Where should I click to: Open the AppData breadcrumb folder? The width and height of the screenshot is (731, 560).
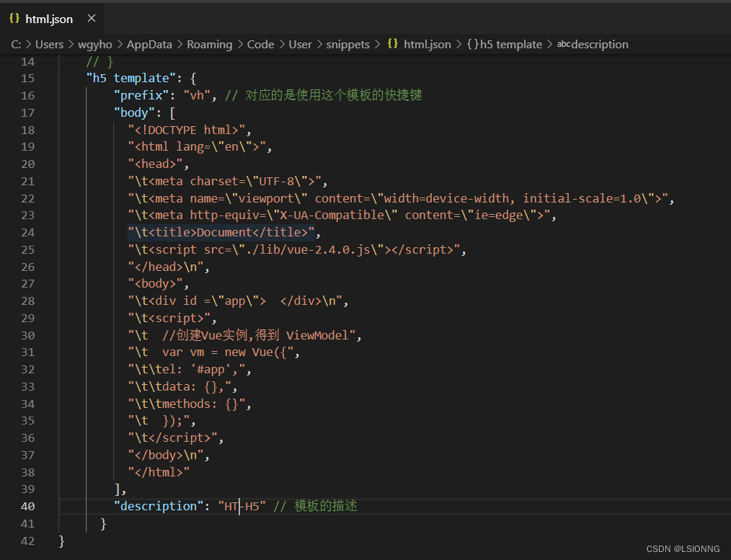pyautogui.click(x=149, y=44)
